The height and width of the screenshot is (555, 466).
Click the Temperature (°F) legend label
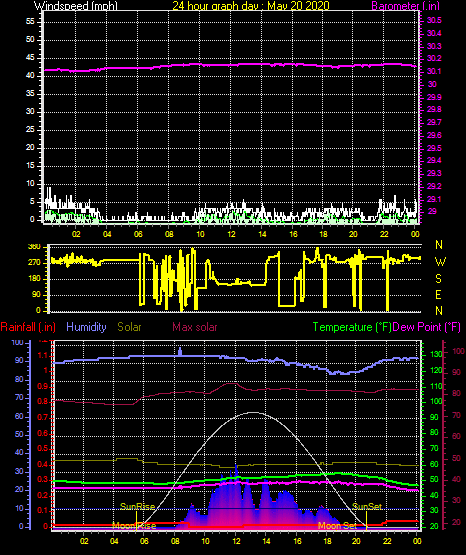click(352, 327)
